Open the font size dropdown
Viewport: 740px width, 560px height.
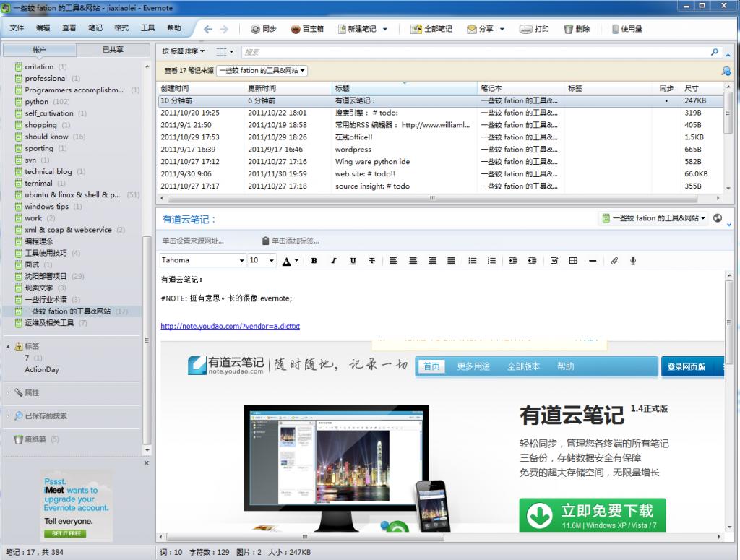[262, 260]
